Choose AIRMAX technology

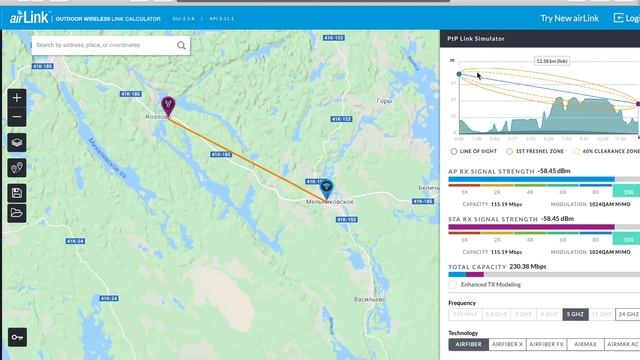tap(585, 344)
